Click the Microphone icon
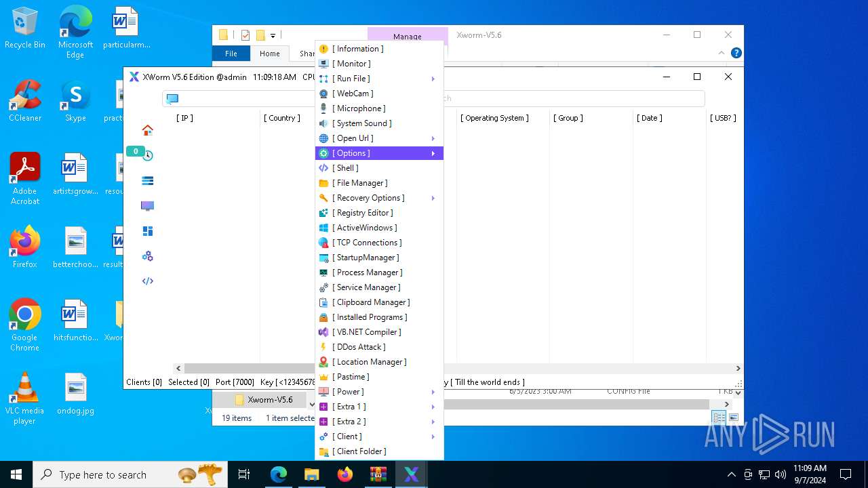 point(323,108)
